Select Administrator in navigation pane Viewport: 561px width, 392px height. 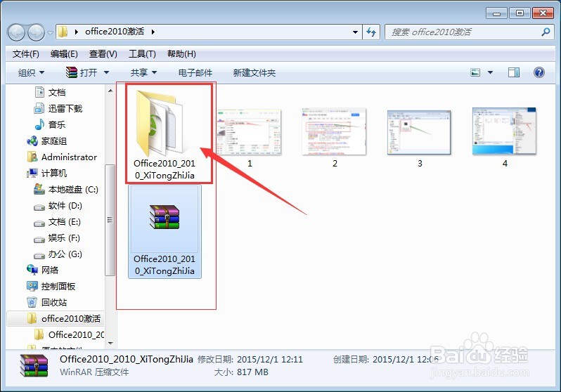pyautogui.click(x=62, y=157)
